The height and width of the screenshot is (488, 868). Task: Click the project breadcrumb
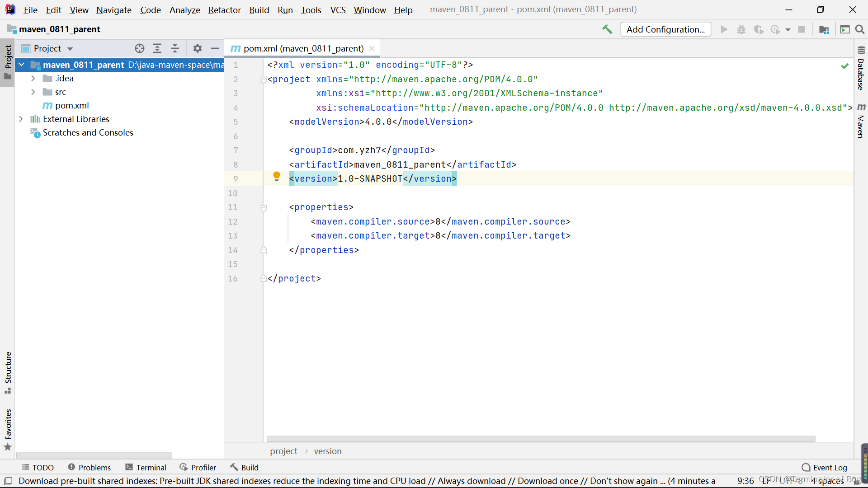tap(283, 451)
